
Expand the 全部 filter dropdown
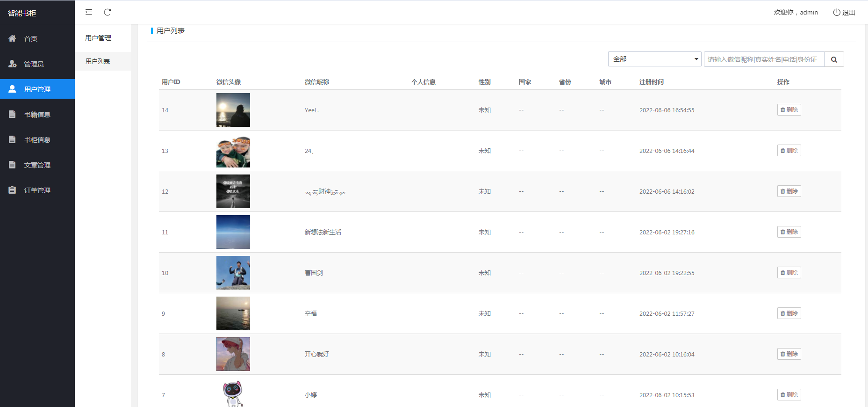[654, 59]
